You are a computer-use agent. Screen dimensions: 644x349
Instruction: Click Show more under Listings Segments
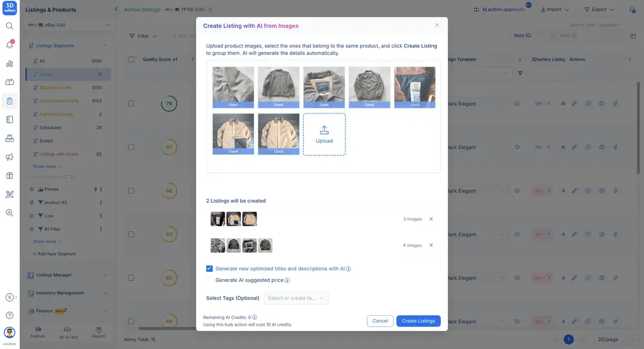pos(47,167)
